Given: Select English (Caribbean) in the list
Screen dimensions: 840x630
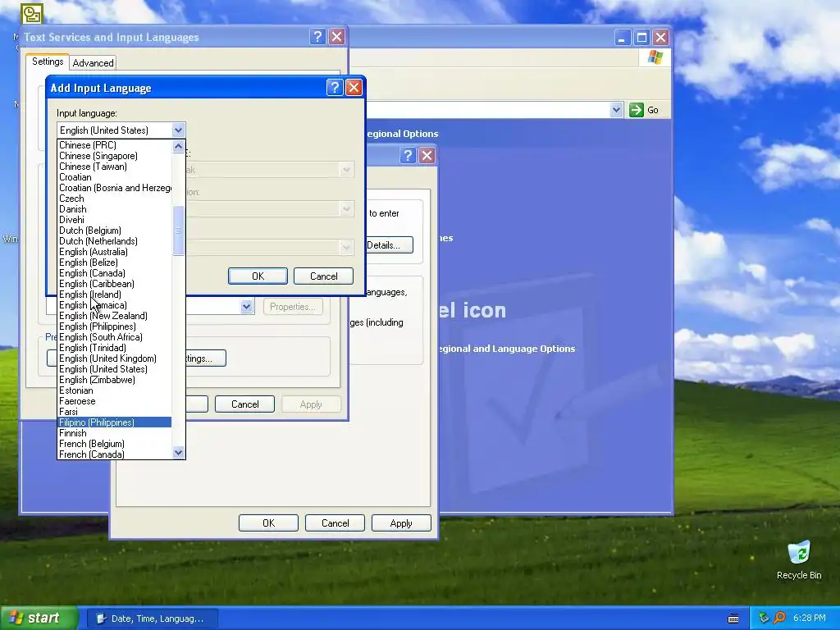Looking at the screenshot, I should point(115,283).
